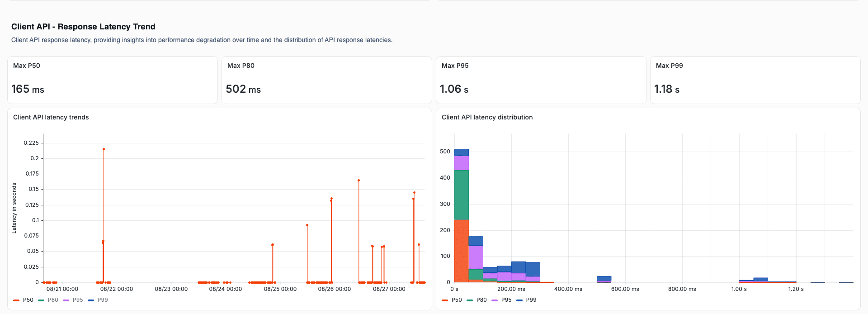This screenshot has width=868, height=314.
Task: Toggle P50 series in latency distribution legend
Action: 452,300
